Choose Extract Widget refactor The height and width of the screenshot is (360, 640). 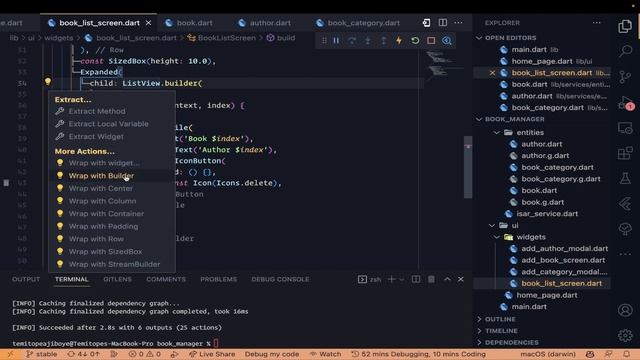[x=112, y=136]
